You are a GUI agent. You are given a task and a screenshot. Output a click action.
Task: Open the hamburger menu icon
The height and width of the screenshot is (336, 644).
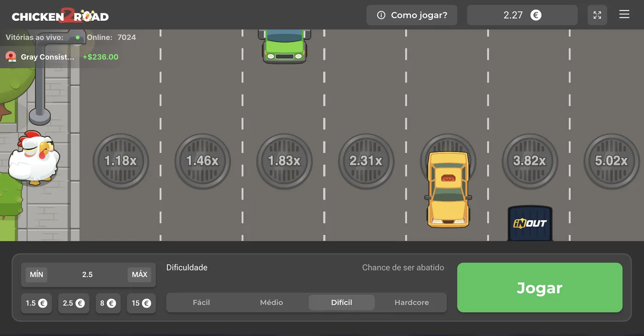[624, 14]
